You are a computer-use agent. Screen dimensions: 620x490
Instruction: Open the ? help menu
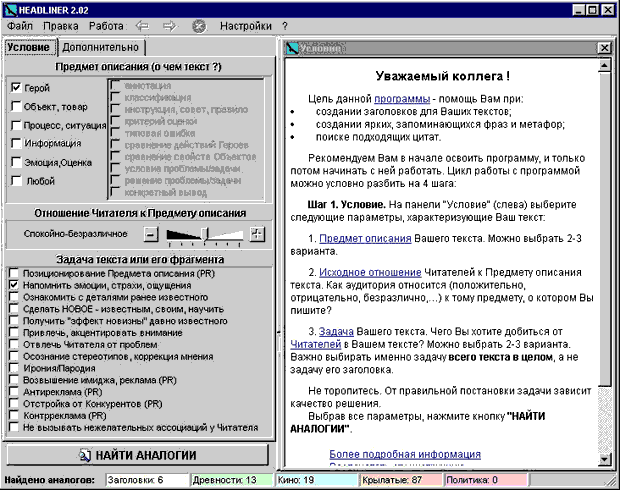click(x=285, y=26)
